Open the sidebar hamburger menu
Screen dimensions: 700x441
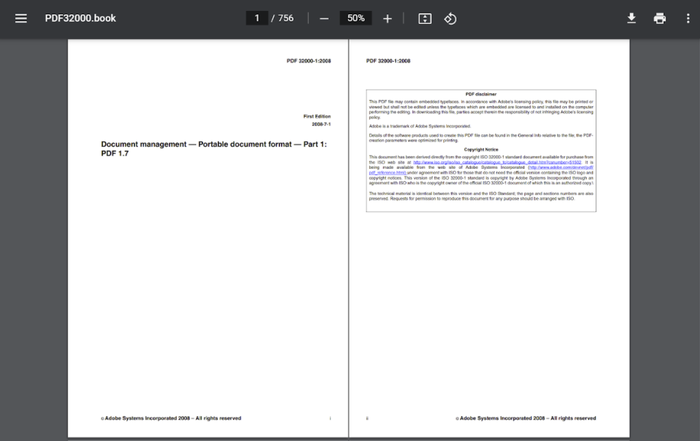(21, 18)
